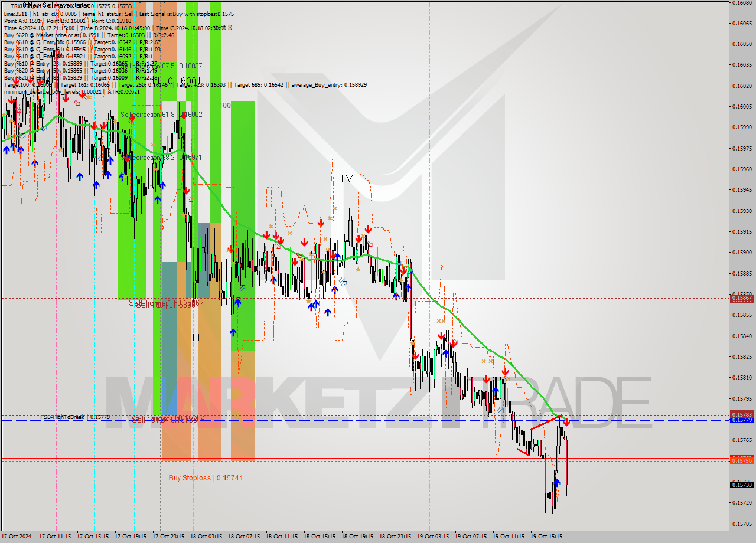Viewport: 756px width, 543px height.
Task: Click the 'I I I' wave label
Action: tap(193, 337)
